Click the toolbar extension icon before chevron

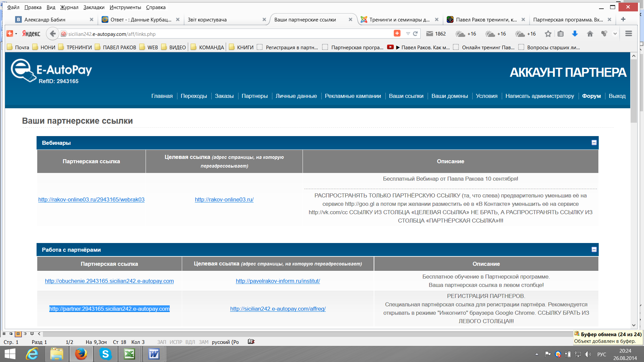(x=604, y=34)
